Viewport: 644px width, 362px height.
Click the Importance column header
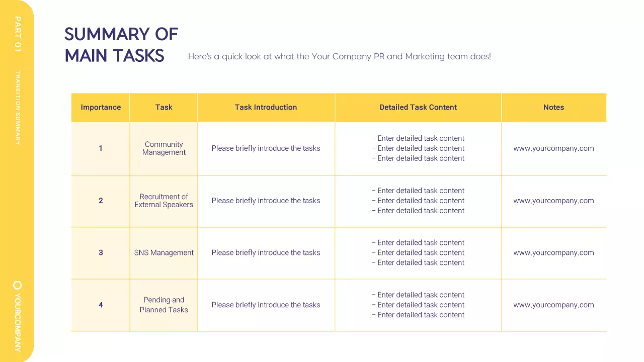click(x=101, y=107)
